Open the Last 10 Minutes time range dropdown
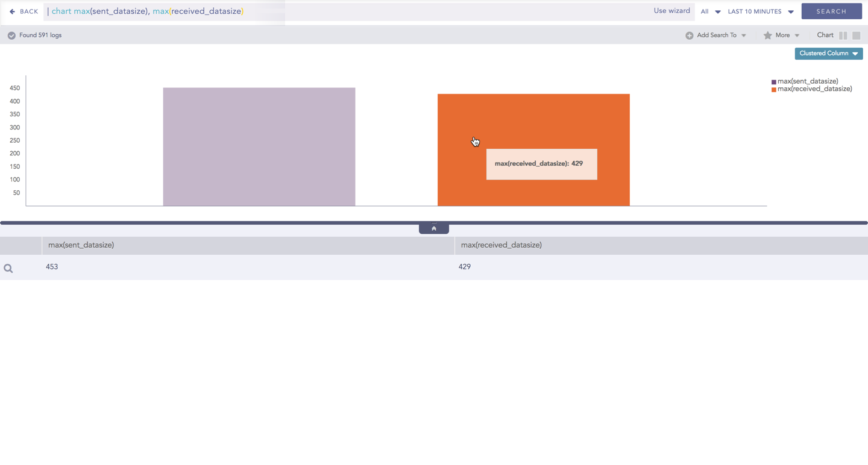This screenshot has width=868, height=465. point(760,11)
